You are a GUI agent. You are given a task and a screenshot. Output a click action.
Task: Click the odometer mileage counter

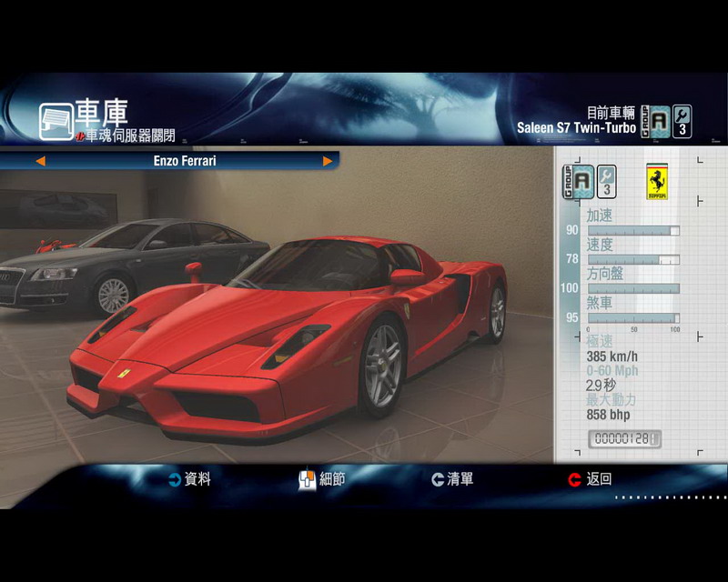click(624, 439)
